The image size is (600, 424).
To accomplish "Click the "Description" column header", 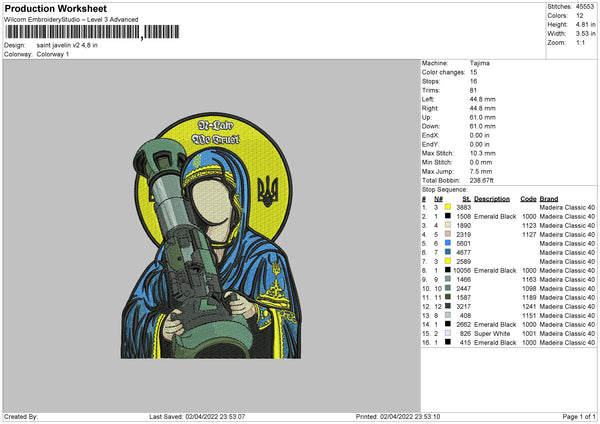I will coord(492,199).
